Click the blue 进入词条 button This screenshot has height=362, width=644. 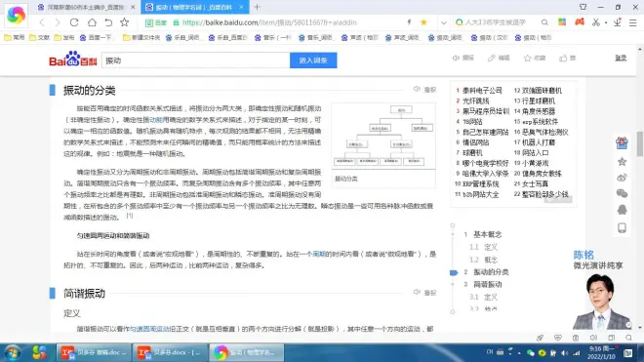click(x=313, y=60)
